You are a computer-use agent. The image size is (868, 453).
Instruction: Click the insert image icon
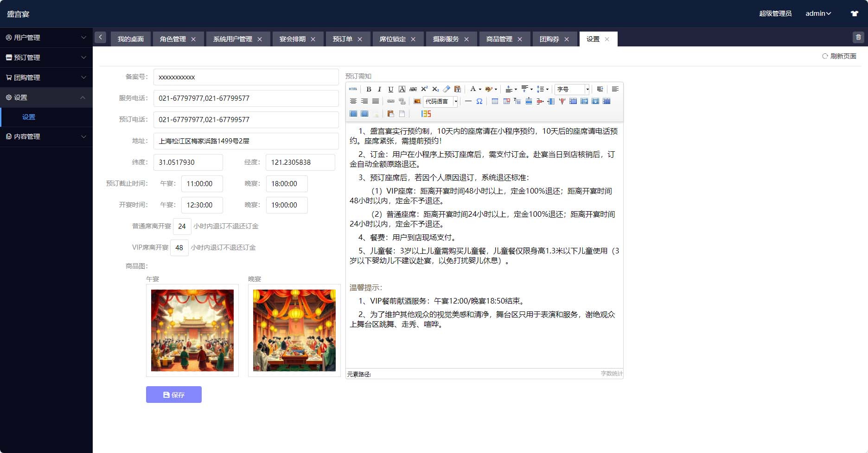click(417, 101)
